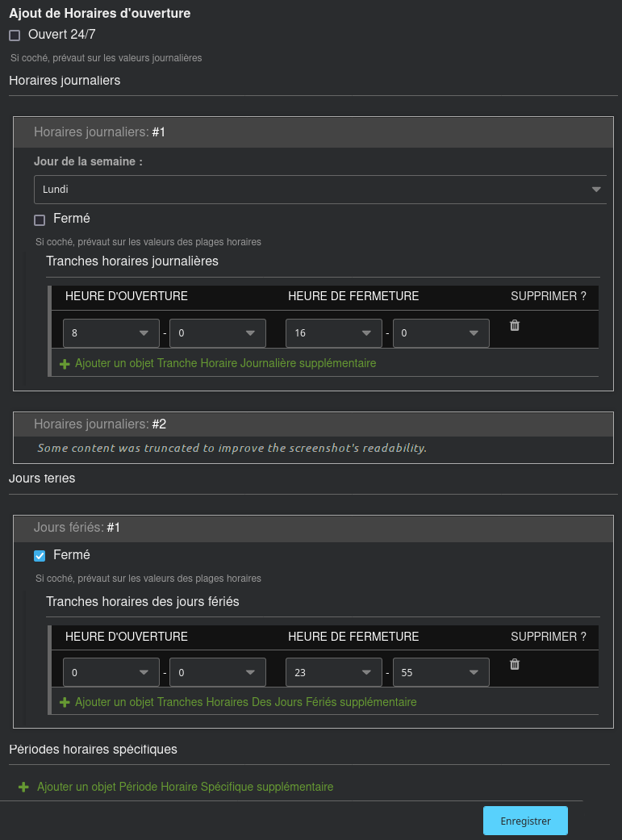Open holiday closing hour dropdown showing 23
Viewport: 622px width, 840px height.
(334, 672)
